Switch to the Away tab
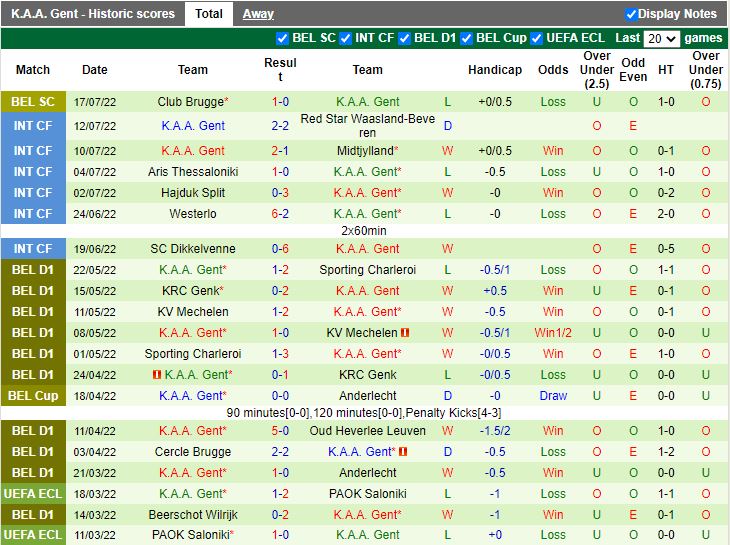 258,14
